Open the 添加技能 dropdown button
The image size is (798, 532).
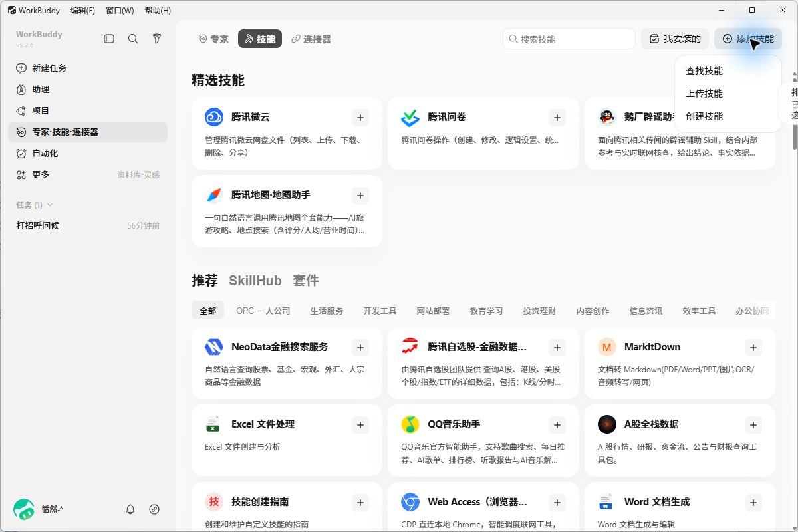pos(748,39)
